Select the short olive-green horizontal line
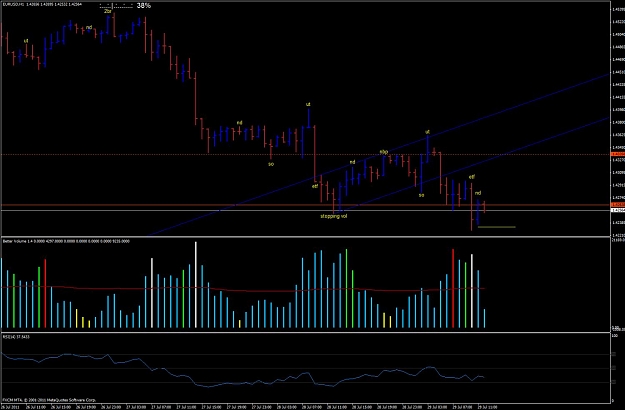Image resolution: width=625 pixels, height=410 pixels. 497,227
